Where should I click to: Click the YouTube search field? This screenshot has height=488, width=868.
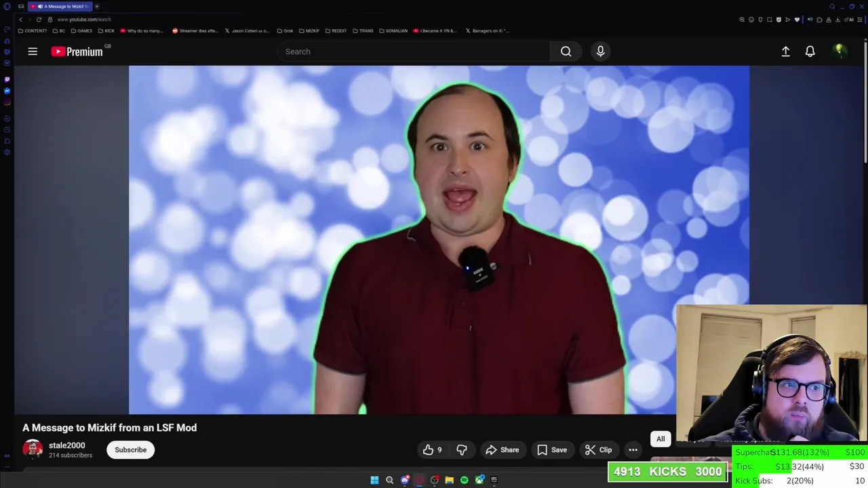click(414, 52)
